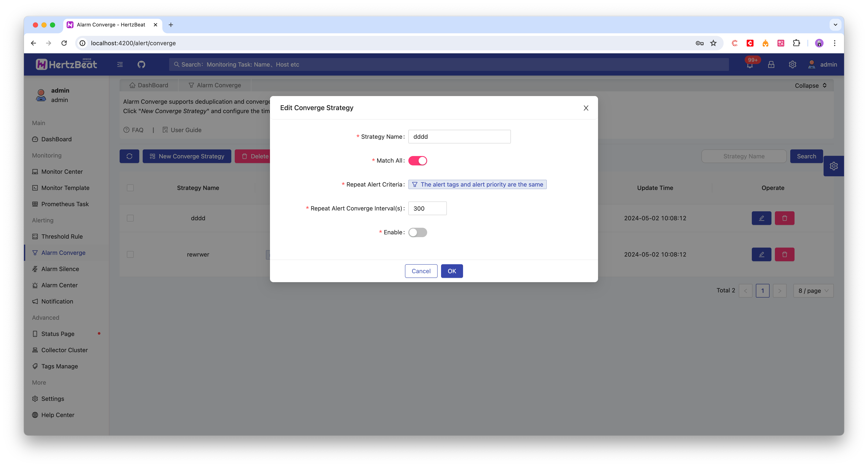Screen dimensions: 868x467
Task: Open the GitHub icon link in header
Action: [141, 64]
